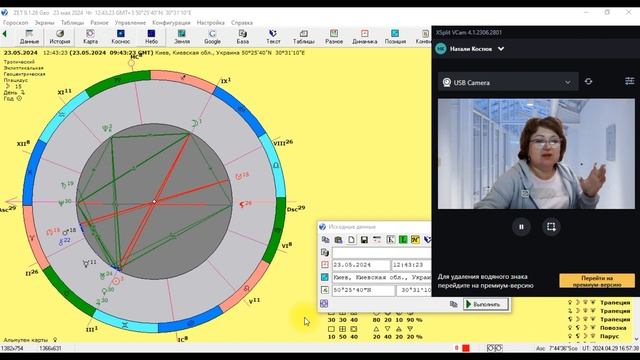Open the База database icon
This screenshot has width=640, height=360.
coord(242,37)
